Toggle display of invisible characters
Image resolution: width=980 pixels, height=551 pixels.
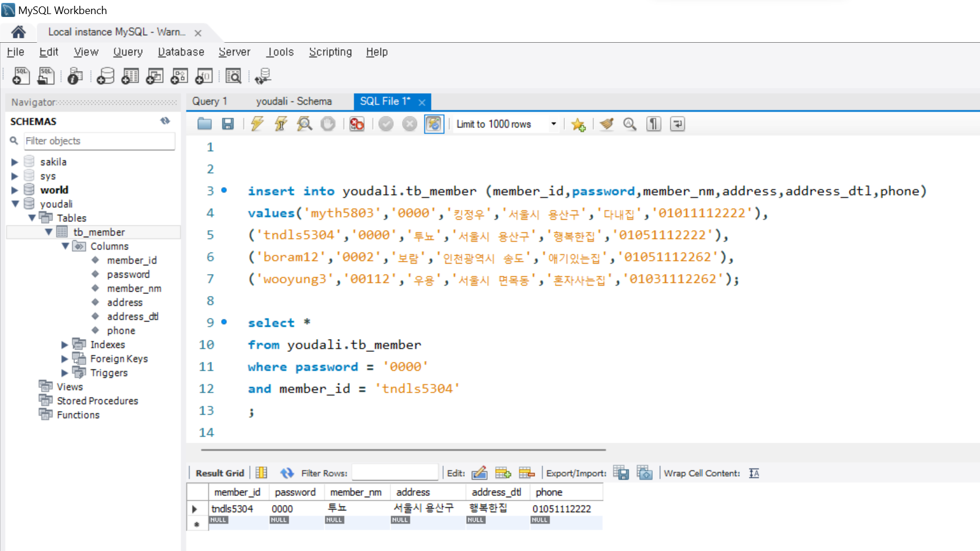654,124
